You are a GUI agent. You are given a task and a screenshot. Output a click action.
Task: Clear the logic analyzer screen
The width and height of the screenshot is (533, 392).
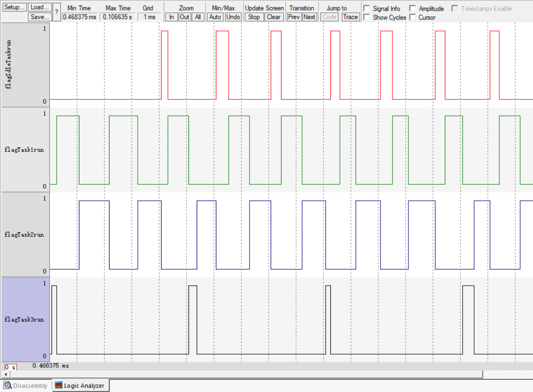coord(274,17)
